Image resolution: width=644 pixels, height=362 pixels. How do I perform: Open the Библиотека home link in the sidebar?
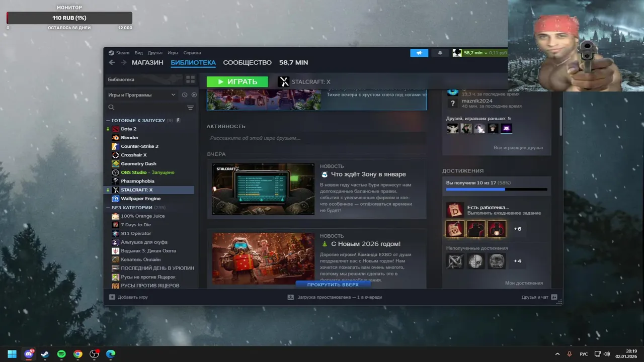point(121,79)
